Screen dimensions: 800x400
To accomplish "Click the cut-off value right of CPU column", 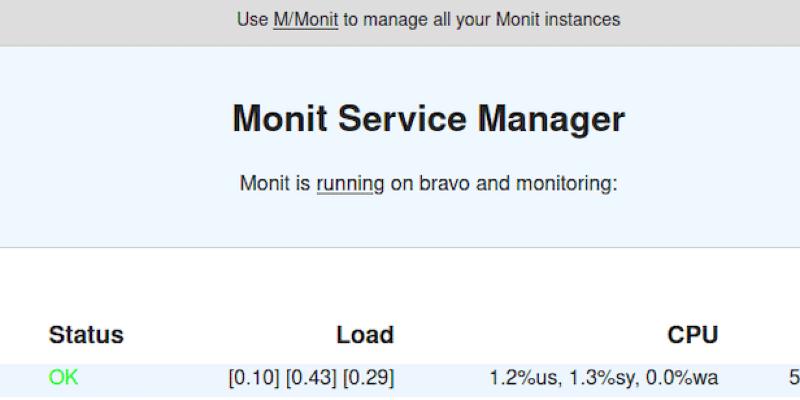I will coord(794,378).
